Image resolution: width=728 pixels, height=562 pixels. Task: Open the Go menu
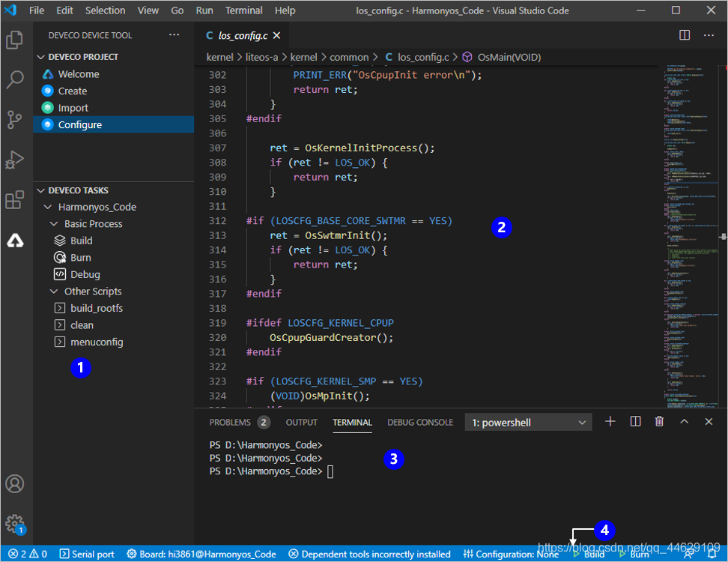(x=177, y=10)
